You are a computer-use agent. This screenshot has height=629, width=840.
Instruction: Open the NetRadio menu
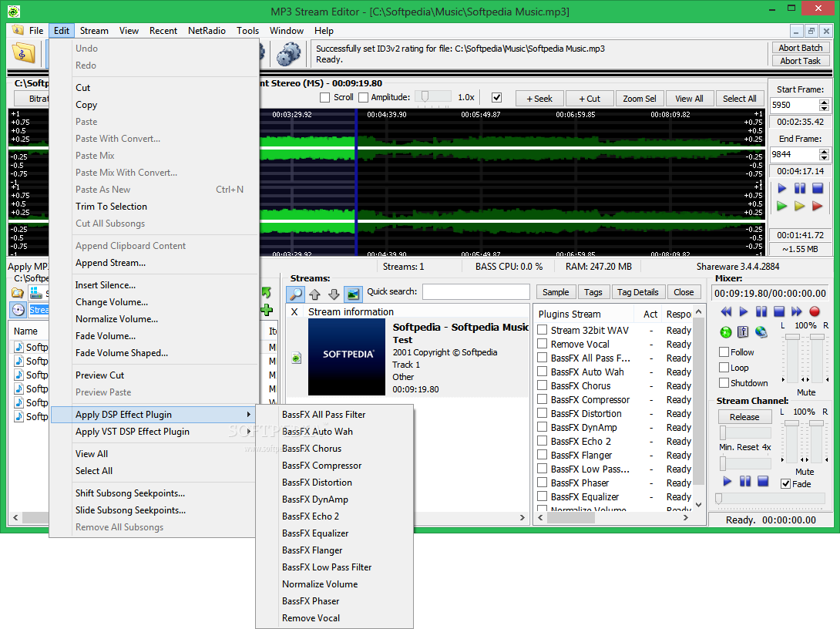coord(207,31)
